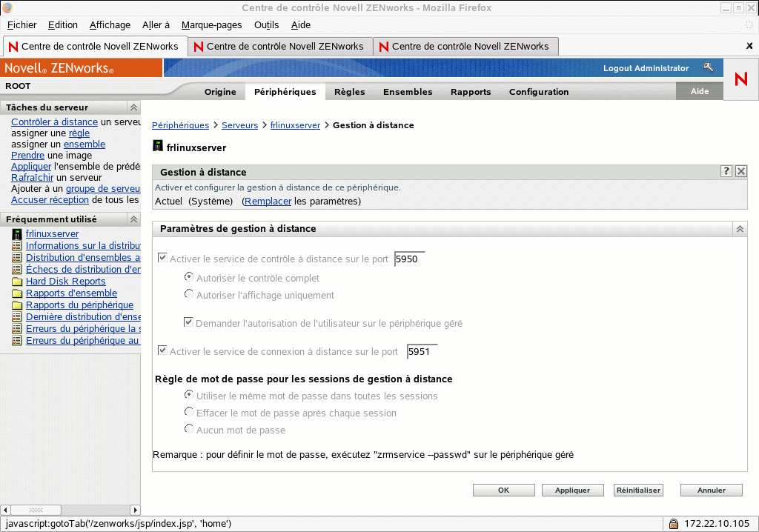This screenshot has width=759, height=532.
Task: Switch to the Configuration tab
Action: click(539, 92)
